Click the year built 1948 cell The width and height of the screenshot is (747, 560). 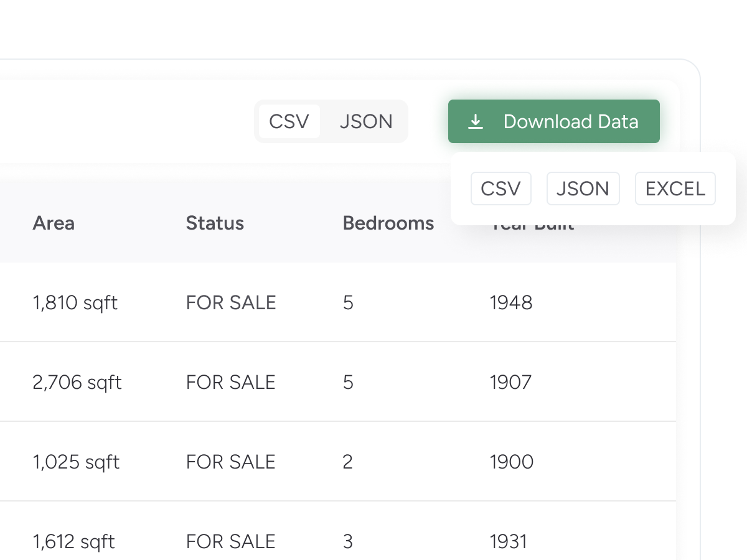511,303
